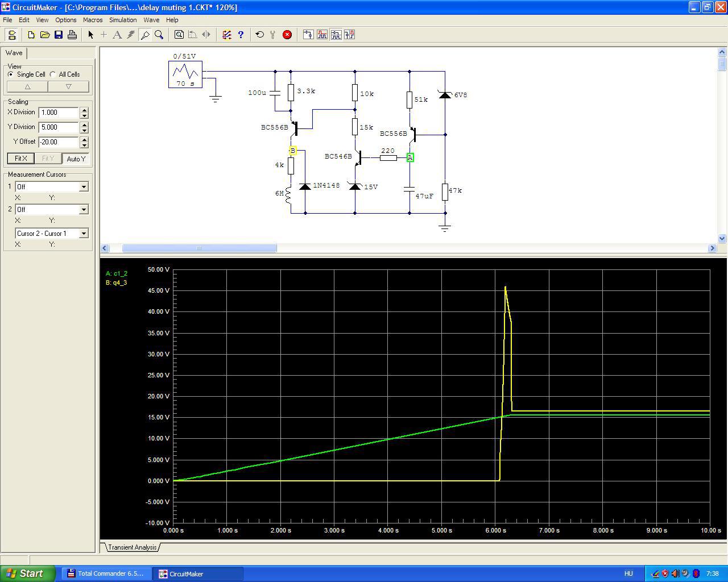This screenshot has width=728, height=582.
Task: Click the Y Offset input field
Action: (x=59, y=142)
